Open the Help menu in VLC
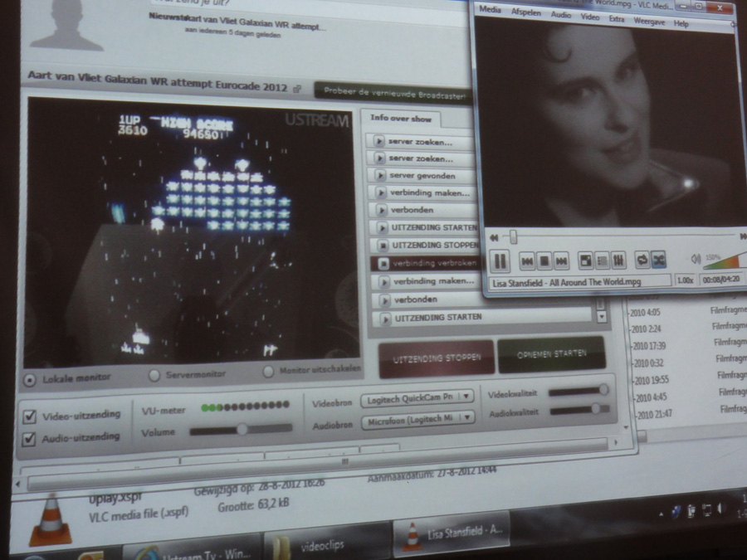747x560 pixels. pos(681,23)
